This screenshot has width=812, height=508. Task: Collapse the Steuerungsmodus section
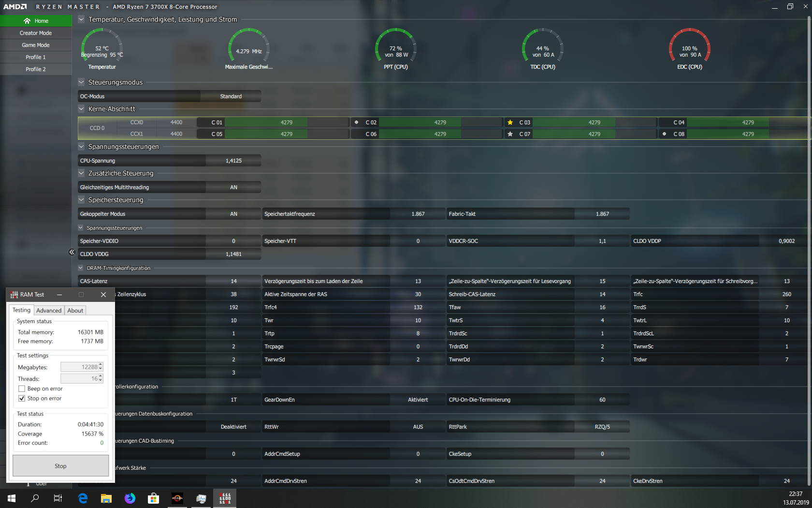tap(81, 82)
